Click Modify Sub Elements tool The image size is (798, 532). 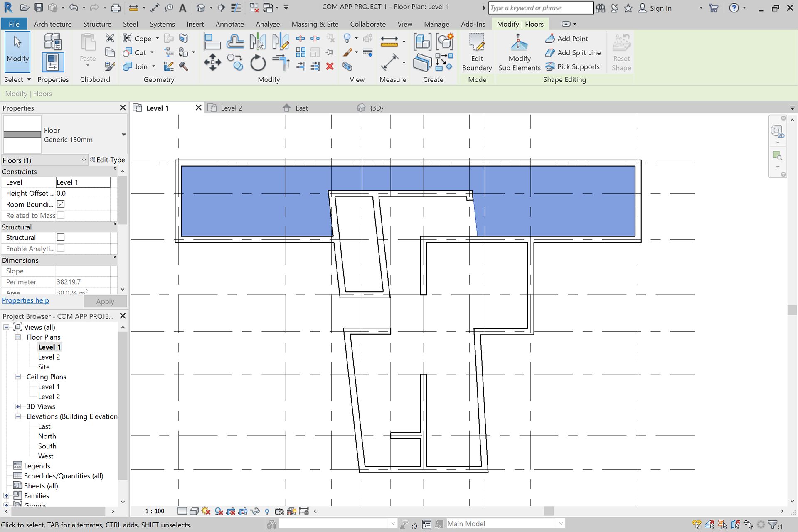pos(519,53)
